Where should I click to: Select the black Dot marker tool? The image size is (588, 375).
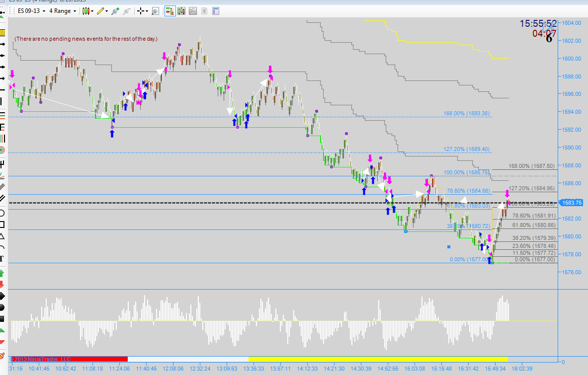click(2, 307)
